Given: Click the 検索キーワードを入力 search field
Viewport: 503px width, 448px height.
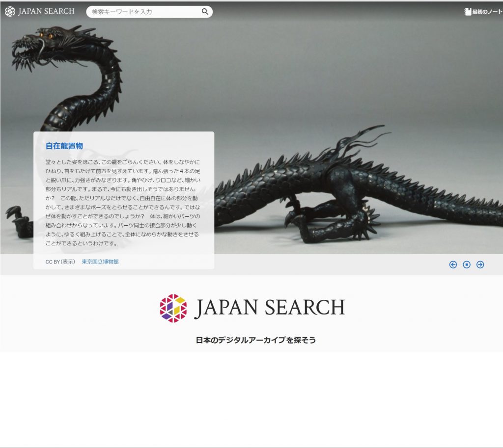Looking at the screenshot, I should click(142, 11).
